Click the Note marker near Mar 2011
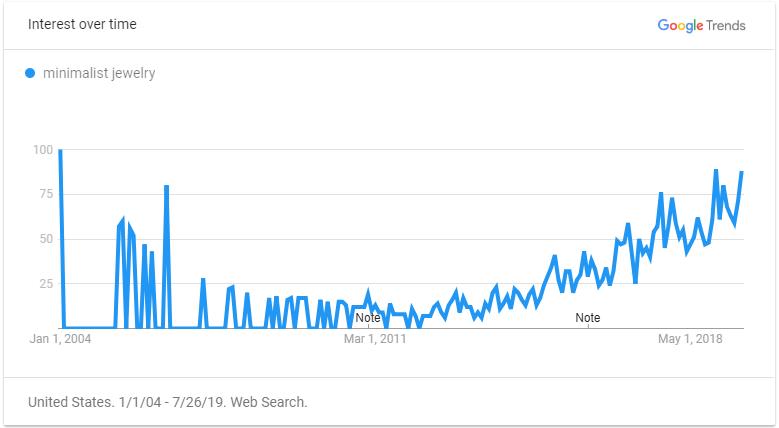779x428 pixels. pyautogui.click(x=368, y=318)
